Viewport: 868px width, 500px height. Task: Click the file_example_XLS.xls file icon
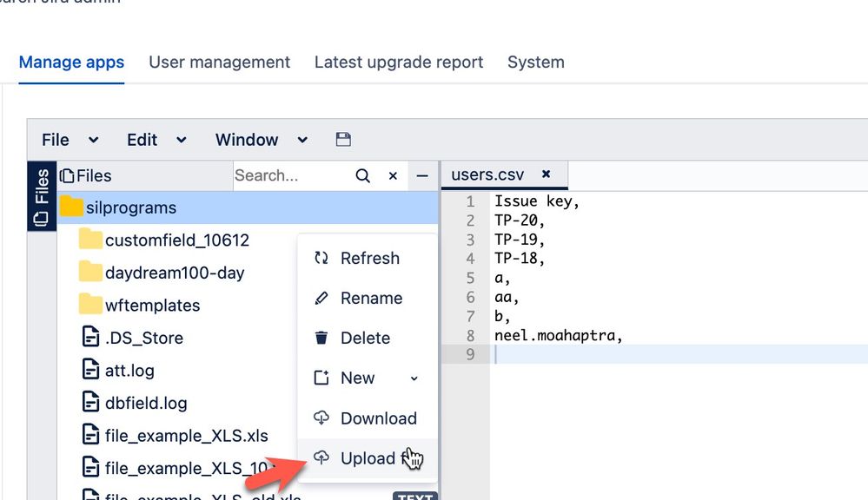90,435
